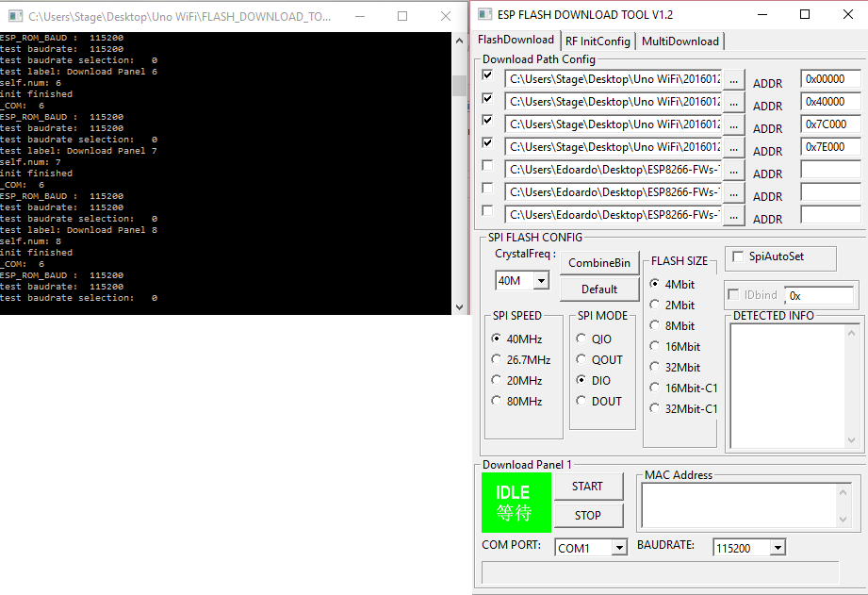Select the 32Mbit flash size option
The width and height of the screenshot is (868, 595).
pyautogui.click(x=655, y=367)
